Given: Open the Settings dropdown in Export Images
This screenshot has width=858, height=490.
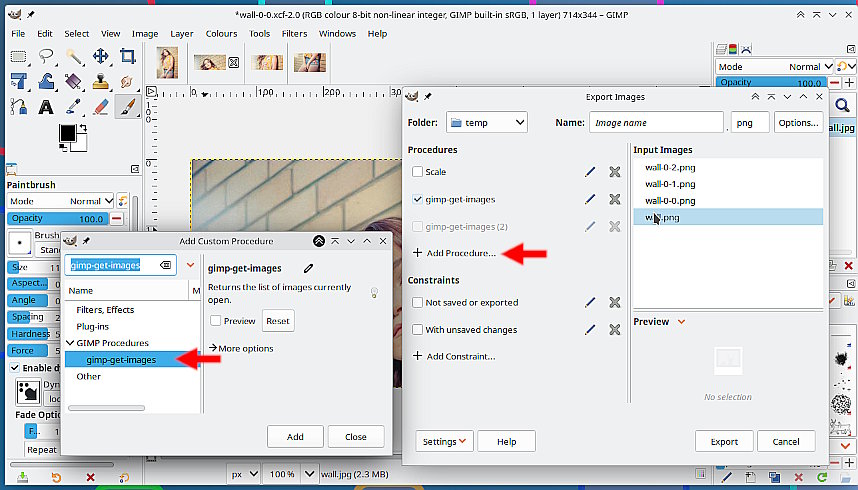Looking at the screenshot, I should (x=444, y=441).
